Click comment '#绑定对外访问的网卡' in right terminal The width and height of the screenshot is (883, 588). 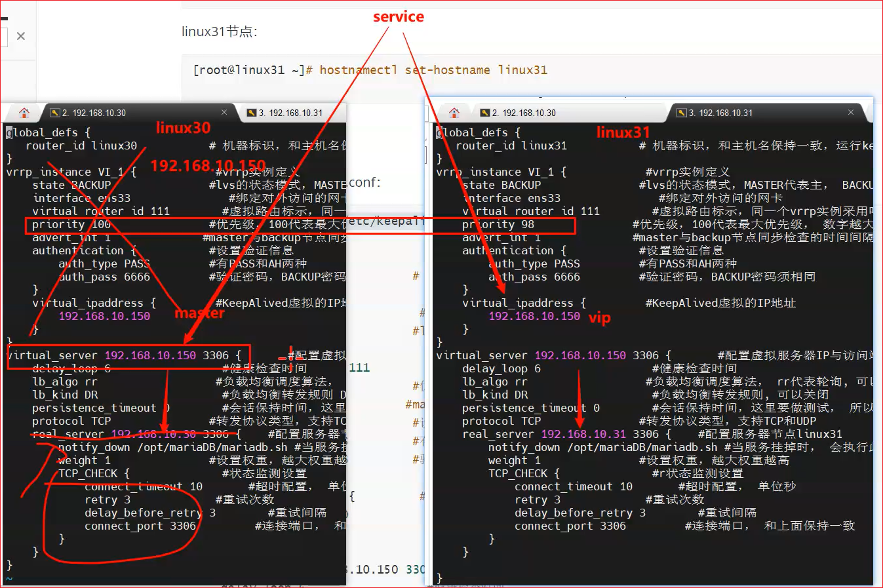pyautogui.click(x=721, y=198)
